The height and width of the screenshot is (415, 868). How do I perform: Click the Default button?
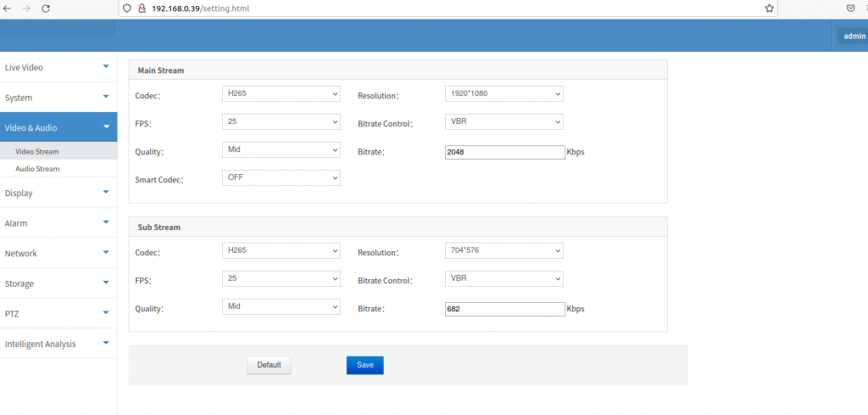[x=269, y=365]
